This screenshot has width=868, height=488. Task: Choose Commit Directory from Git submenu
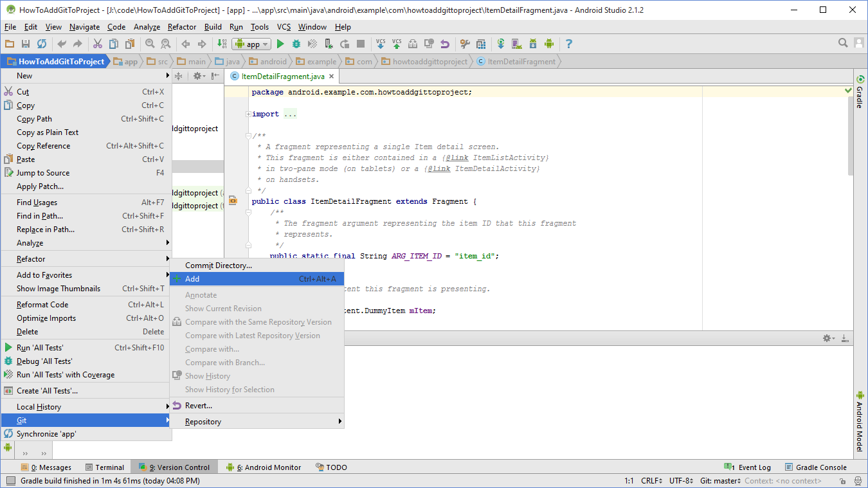click(257, 266)
